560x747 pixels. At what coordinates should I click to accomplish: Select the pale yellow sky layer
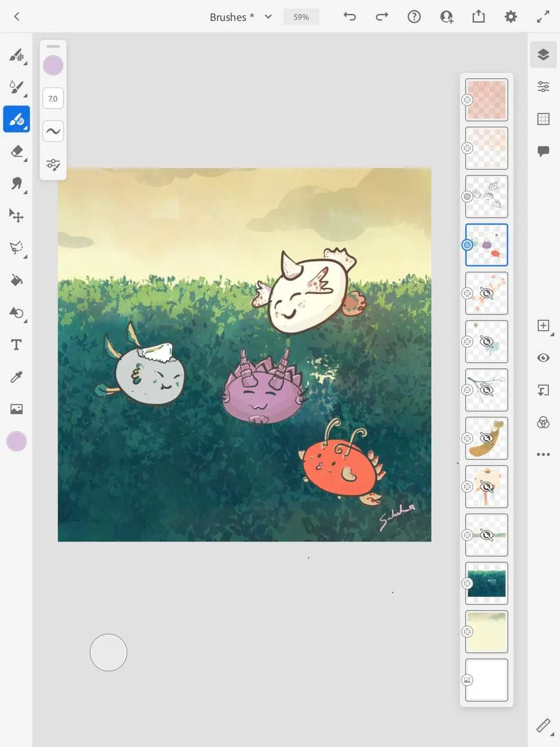click(x=487, y=632)
